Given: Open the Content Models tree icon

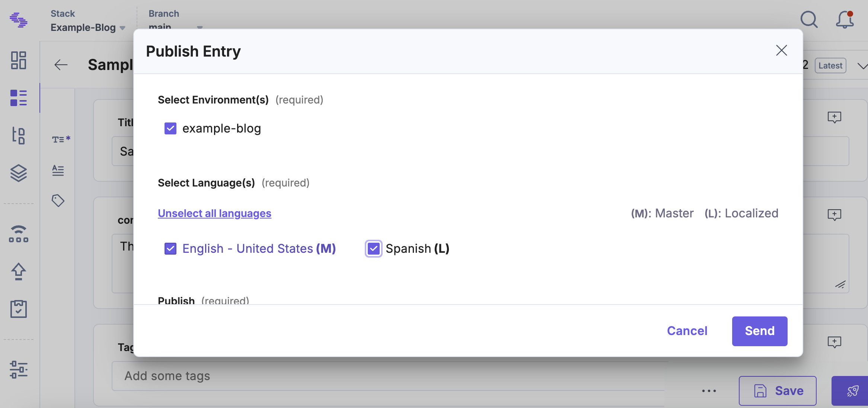Looking at the screenshot, I should point(19,136).
